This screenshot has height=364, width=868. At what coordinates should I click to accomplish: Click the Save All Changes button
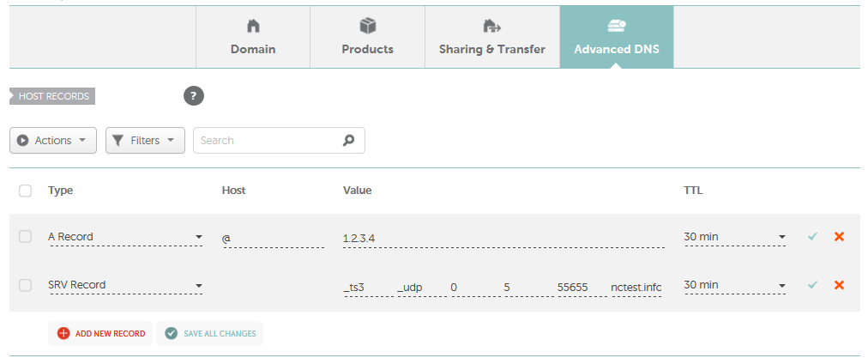click(x=210, y=334)
